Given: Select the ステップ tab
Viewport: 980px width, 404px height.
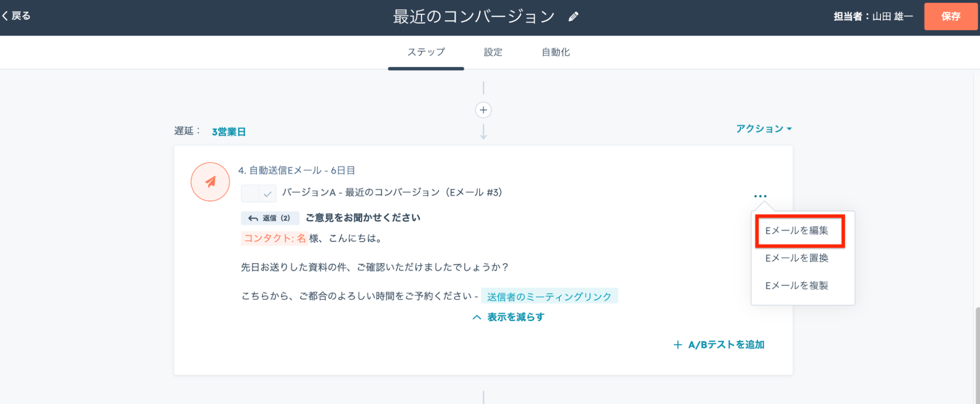Looking at the screenshot, I should point(426,52).
